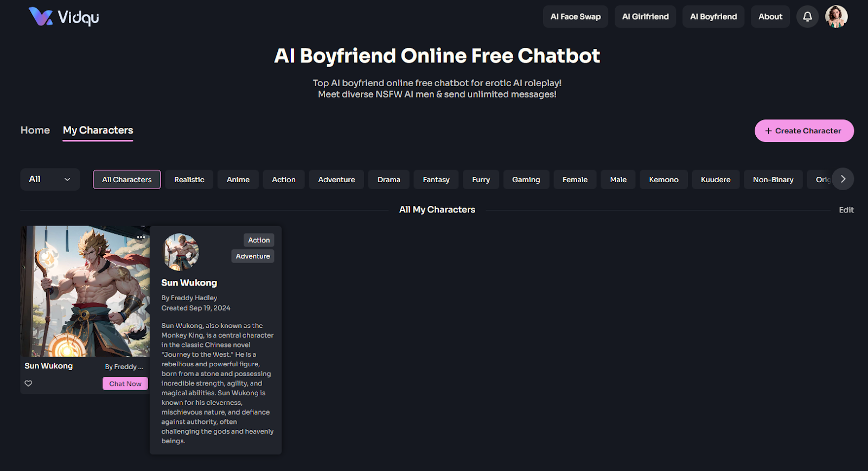Open the AI Boyfriend page
This screenshot has height=471, width=868.
coord(713,17)
